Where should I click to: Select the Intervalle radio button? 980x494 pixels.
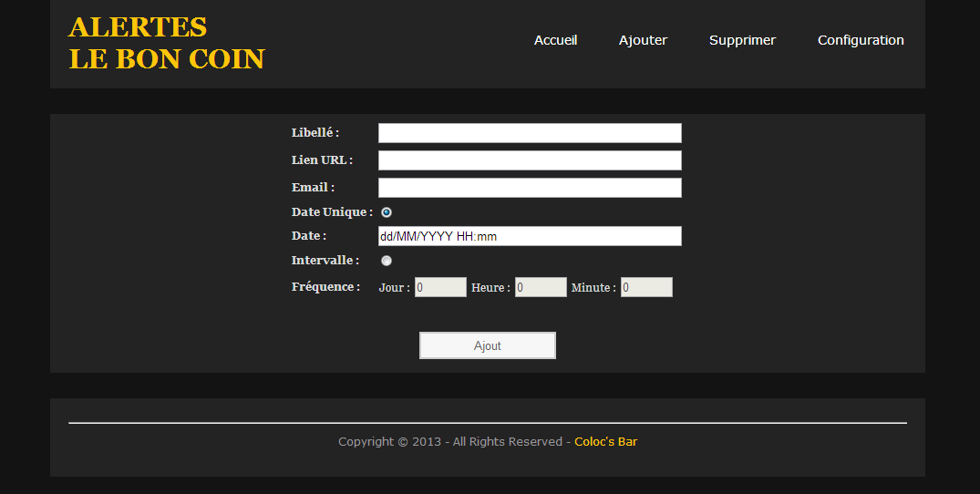point(387,261)
